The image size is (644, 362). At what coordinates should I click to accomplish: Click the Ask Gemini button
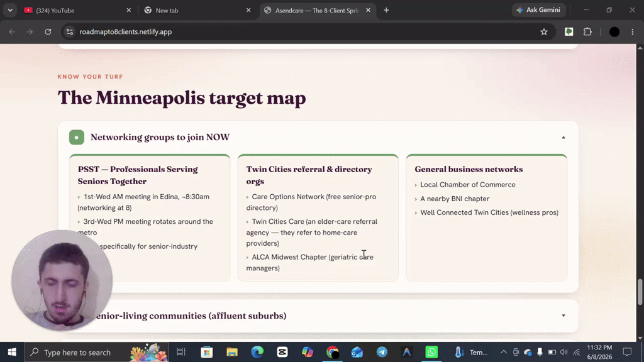pos(538,10)
